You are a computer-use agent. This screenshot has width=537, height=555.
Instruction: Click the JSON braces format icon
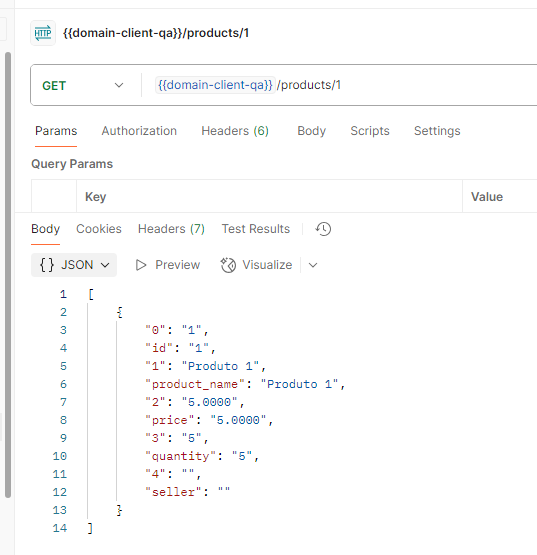[47, 265]
